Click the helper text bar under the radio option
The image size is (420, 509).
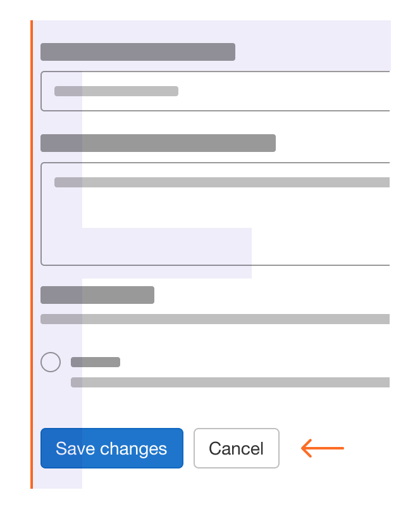pos(231,382)
